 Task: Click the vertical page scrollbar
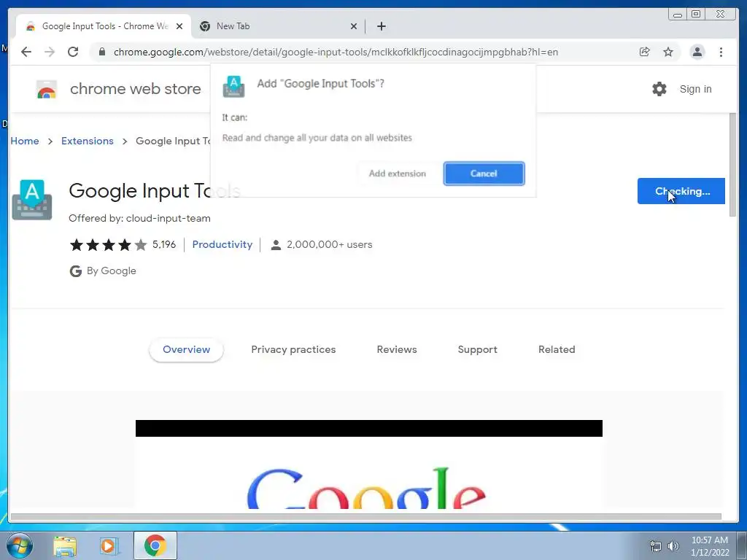[x=732, y=166]
